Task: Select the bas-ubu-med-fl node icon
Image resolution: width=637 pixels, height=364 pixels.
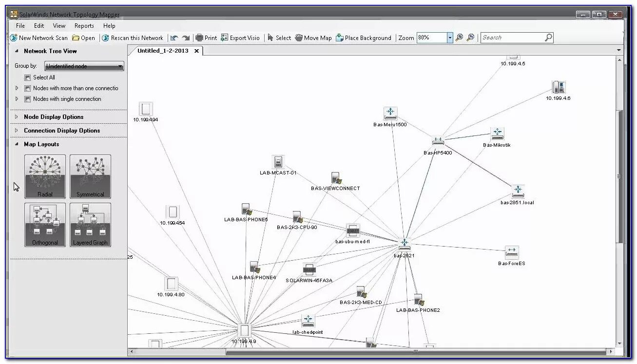Action: click(353, 231)
